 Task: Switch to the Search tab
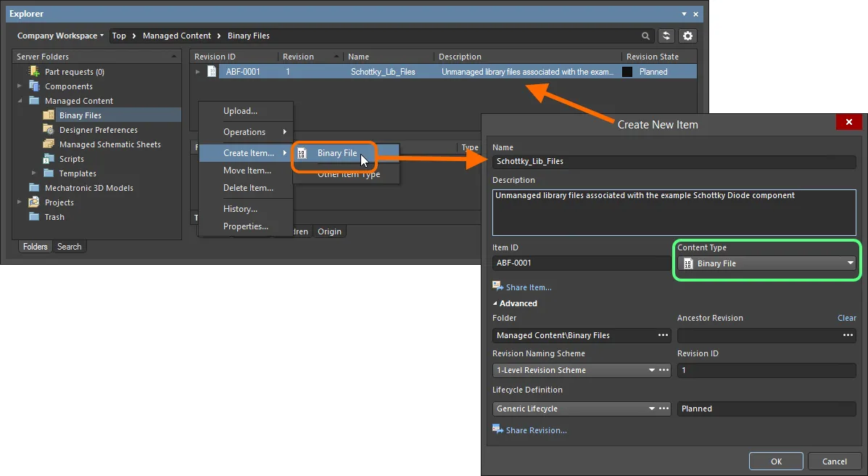pyautogui.click(x=69, y=246)
